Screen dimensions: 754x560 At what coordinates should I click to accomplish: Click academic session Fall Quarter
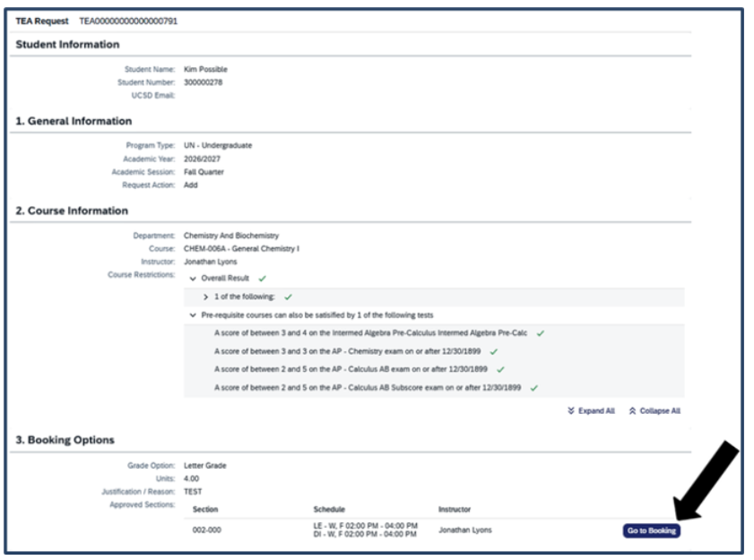click(204, 172)
